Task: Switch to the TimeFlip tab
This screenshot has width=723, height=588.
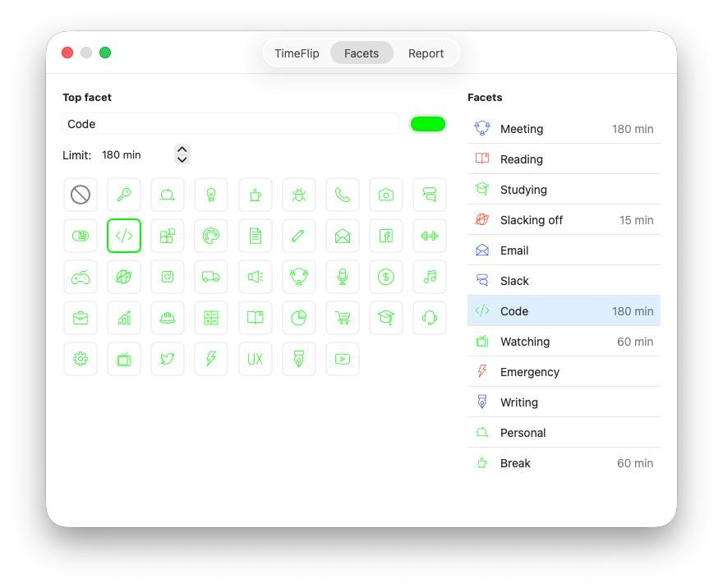Action: coord(297,53)
